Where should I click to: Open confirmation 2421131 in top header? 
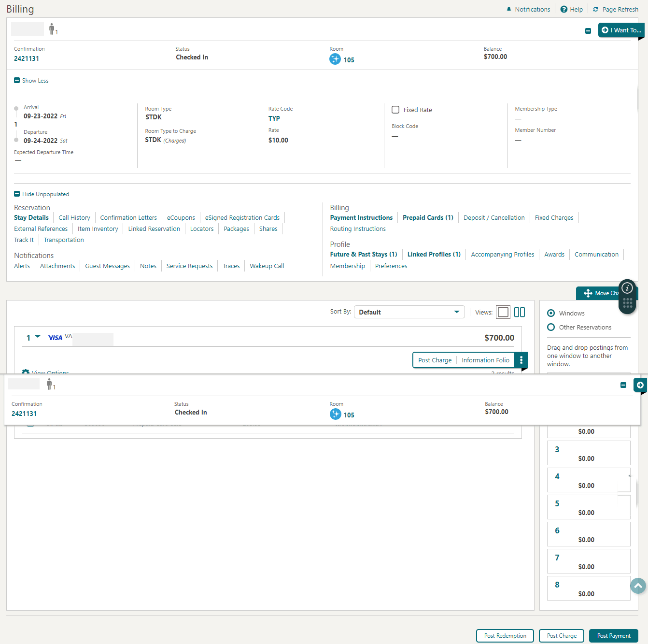point(27,58)
